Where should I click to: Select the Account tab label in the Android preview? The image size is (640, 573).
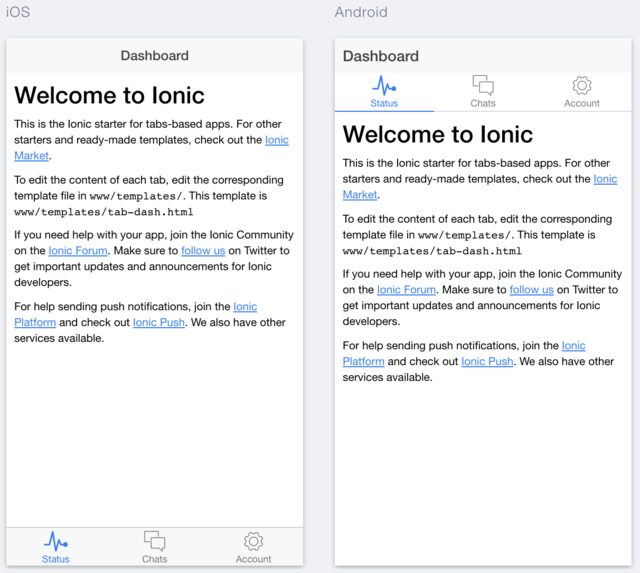pyautogui.click(x=582, y=103)
